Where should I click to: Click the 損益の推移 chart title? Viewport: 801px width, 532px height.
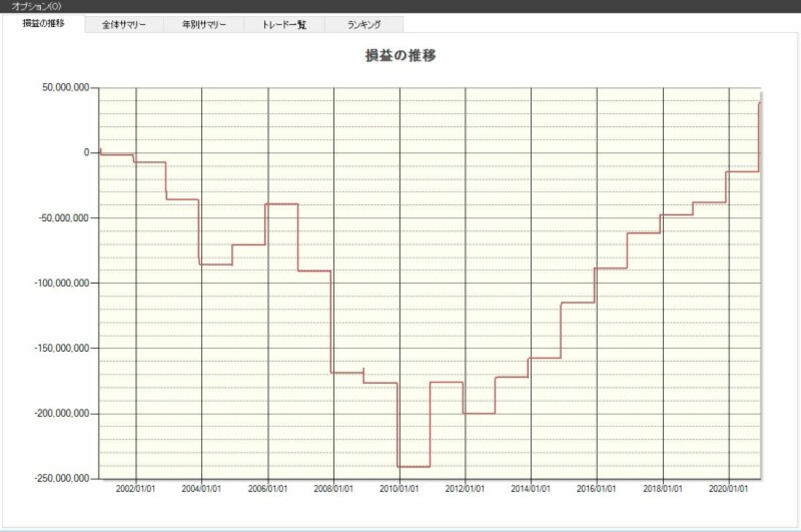coord(400,55)
